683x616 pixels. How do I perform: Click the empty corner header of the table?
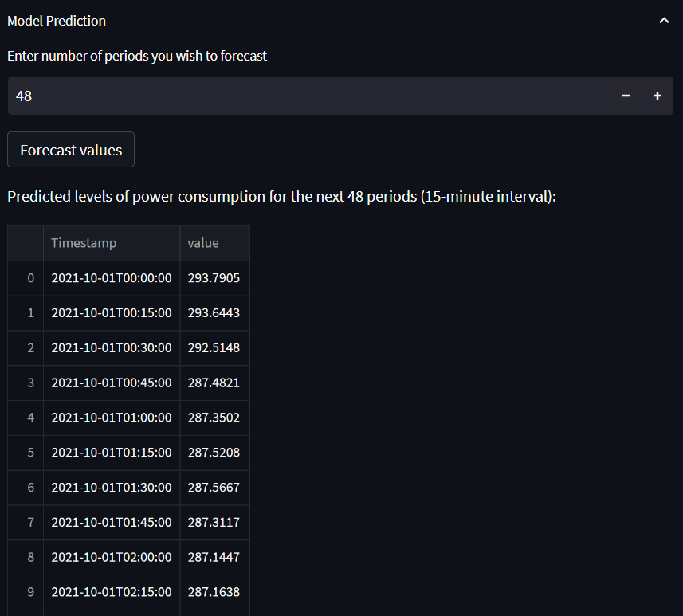[x=25, y=242]
